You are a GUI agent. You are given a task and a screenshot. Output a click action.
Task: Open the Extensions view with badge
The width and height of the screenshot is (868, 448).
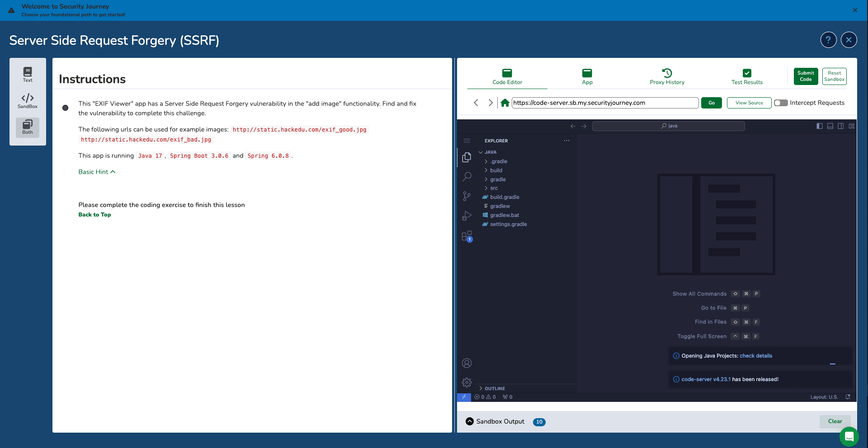[467, 236]
